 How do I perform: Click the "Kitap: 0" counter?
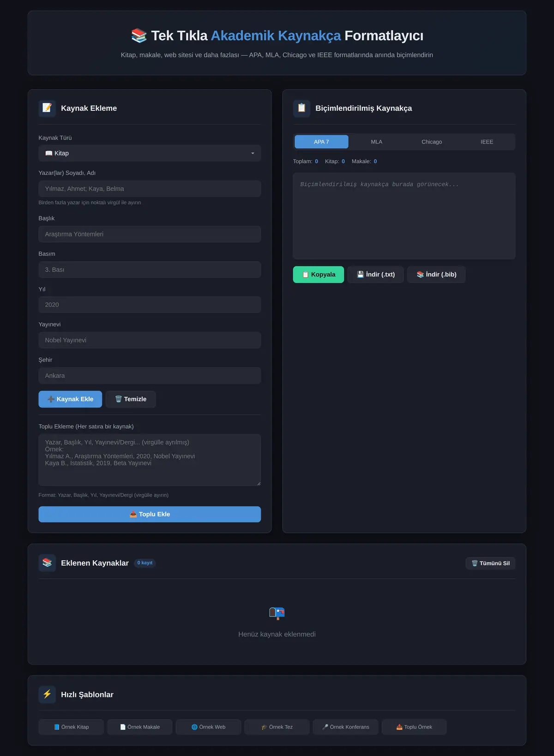[335, 162]
